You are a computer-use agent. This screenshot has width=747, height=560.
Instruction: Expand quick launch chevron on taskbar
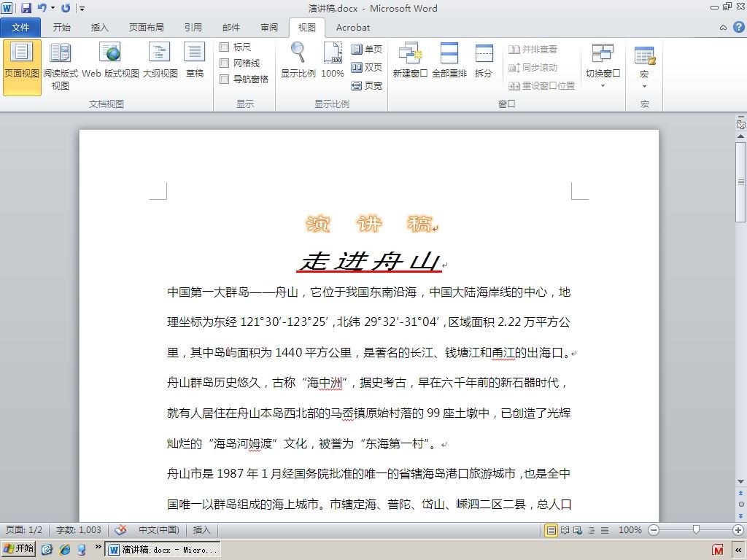[x=98, y=547]
